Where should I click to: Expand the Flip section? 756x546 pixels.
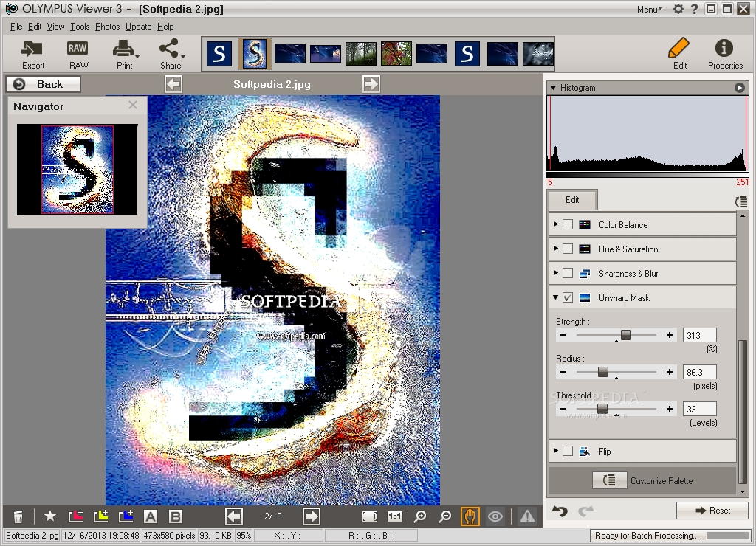[x=555, y=451]
